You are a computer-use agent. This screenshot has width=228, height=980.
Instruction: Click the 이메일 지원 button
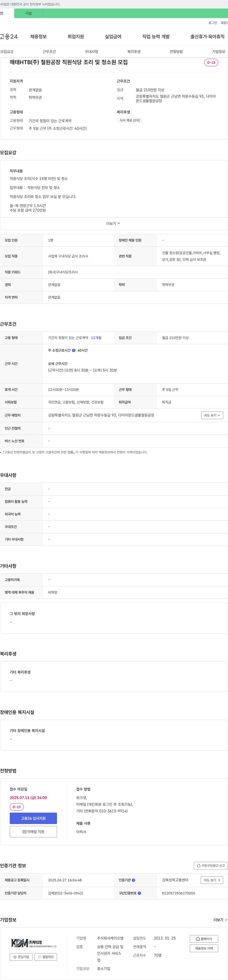coord(33,831)
